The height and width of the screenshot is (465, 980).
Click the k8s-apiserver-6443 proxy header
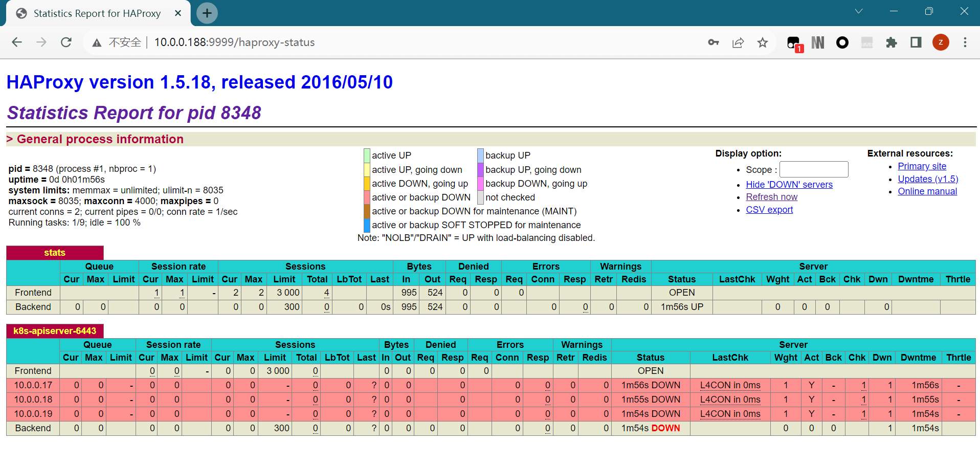coord(55,331)
